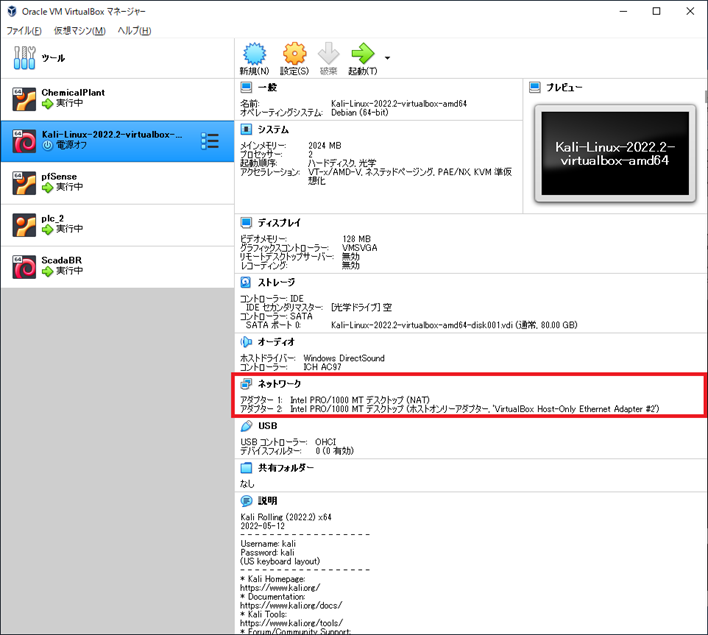The image size is (708, 635).
Task: Open Settings (設定) gear toolbar icon
Action: click(294, 54)
